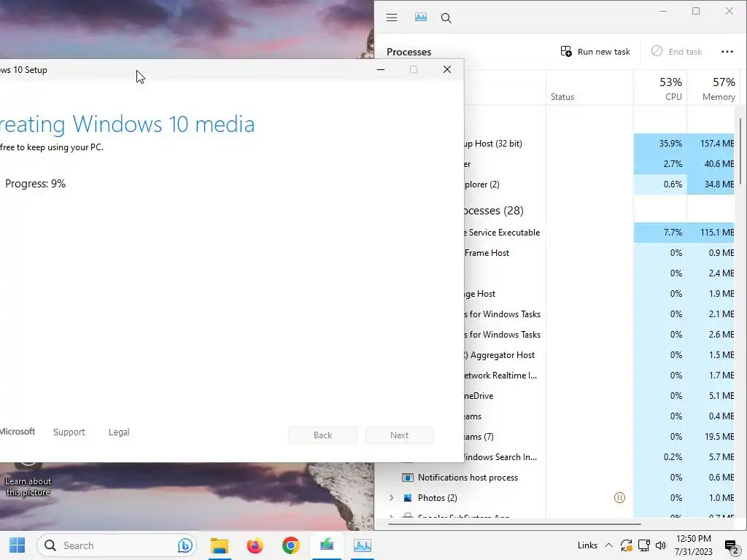Open Task Manager hamburger navigation menu
The width and height of the screenshot is (747, 560).
tap(392, 17)
